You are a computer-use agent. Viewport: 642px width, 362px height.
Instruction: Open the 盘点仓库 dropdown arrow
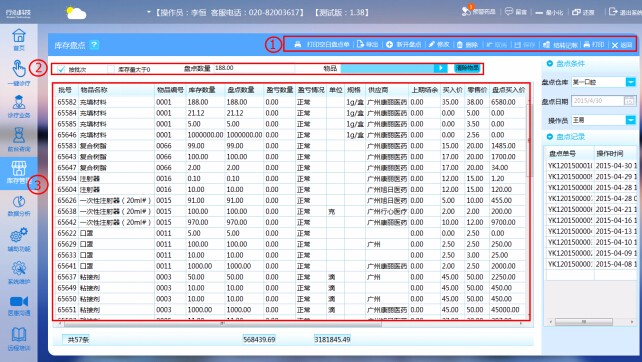pyautogui.click(x=630, y=82)
